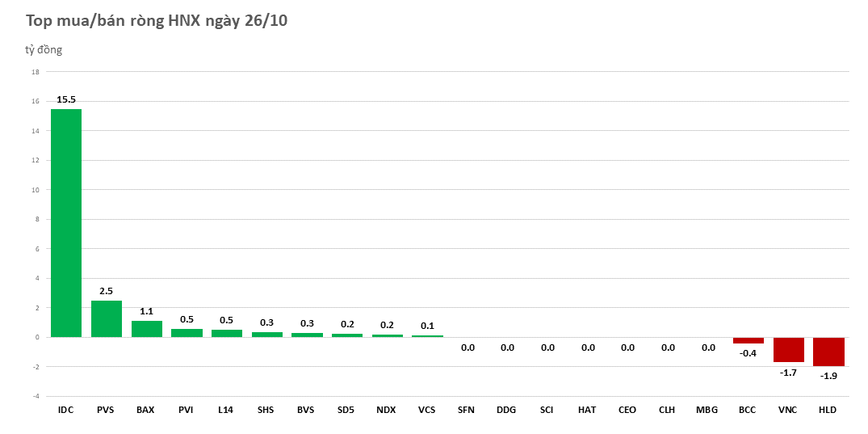Click the VCS ticker label on the axis
This screenshot has width=868, height=434.
click(x=427, y=410)
